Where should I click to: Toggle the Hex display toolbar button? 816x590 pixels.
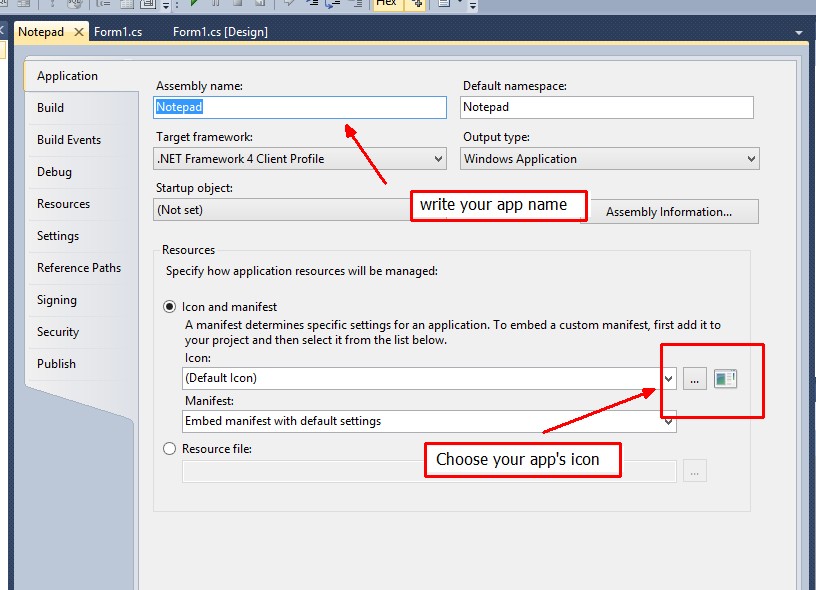point(386,4)
